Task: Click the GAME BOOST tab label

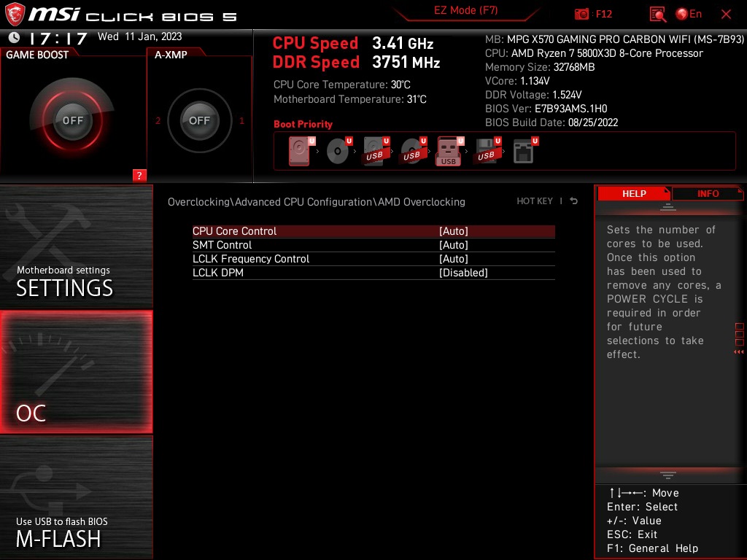Action: click(37, 55)
